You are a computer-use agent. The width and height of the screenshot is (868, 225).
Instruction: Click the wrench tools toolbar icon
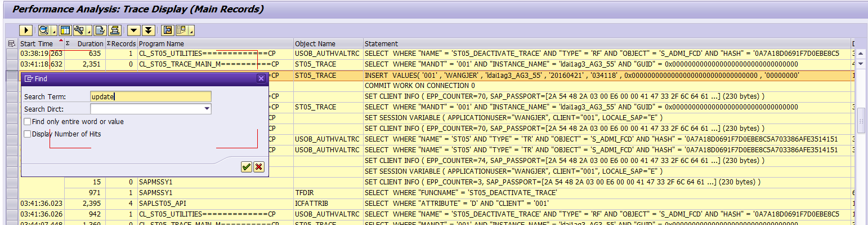click(79, 30)
